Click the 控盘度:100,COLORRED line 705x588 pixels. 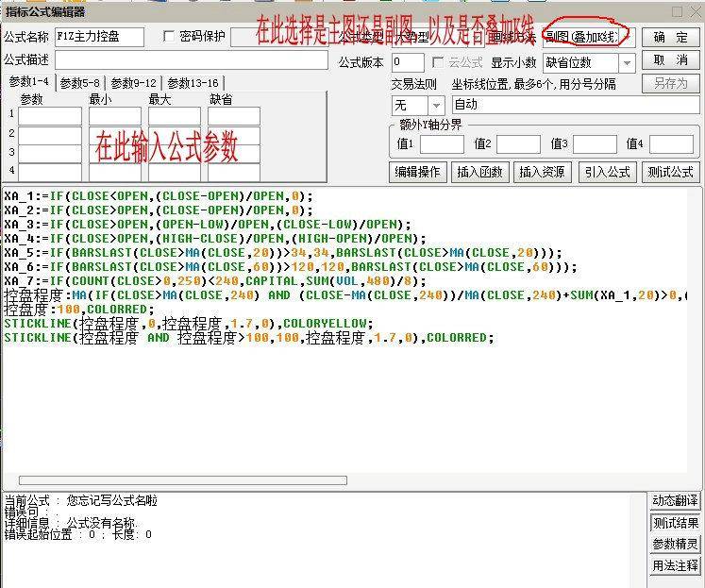[x=78, y=310]
